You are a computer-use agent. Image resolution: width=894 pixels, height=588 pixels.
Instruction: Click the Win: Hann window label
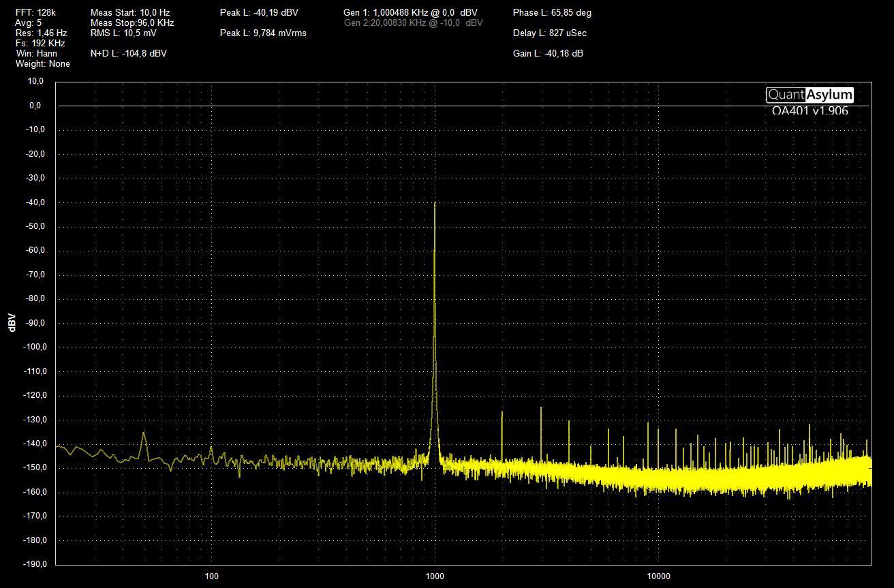36,53
